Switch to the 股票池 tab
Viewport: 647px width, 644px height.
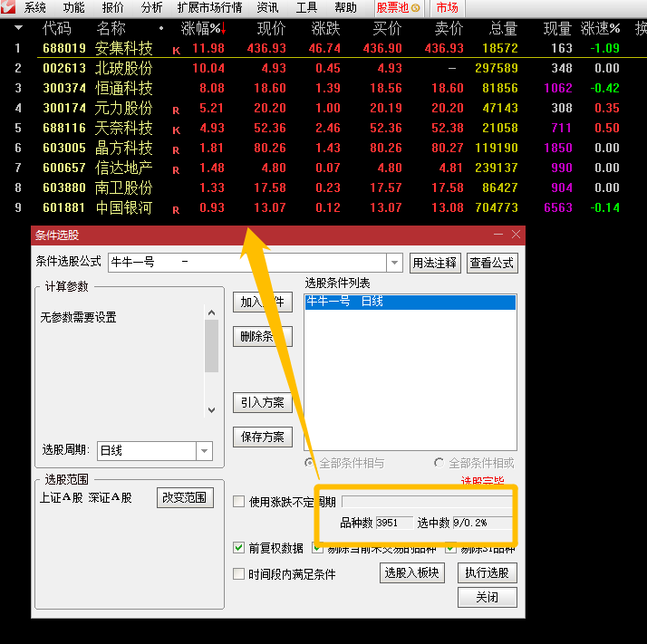coord(398,7)
